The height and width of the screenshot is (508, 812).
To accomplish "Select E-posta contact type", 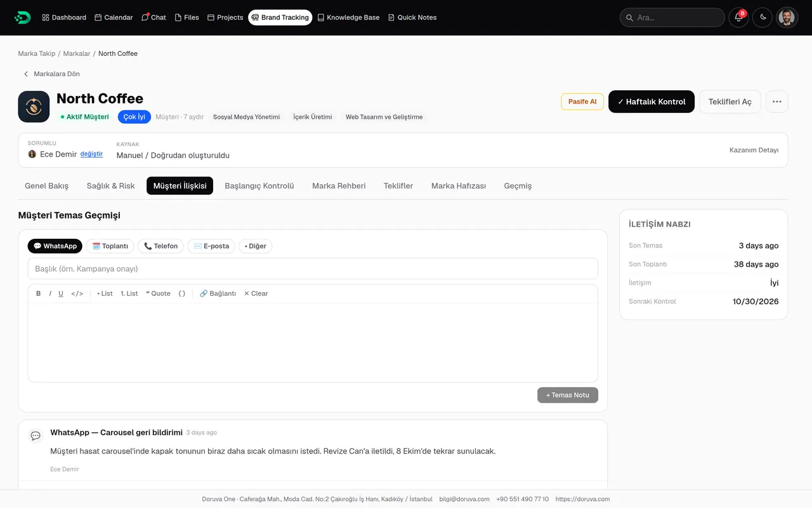I will (211, 246).
